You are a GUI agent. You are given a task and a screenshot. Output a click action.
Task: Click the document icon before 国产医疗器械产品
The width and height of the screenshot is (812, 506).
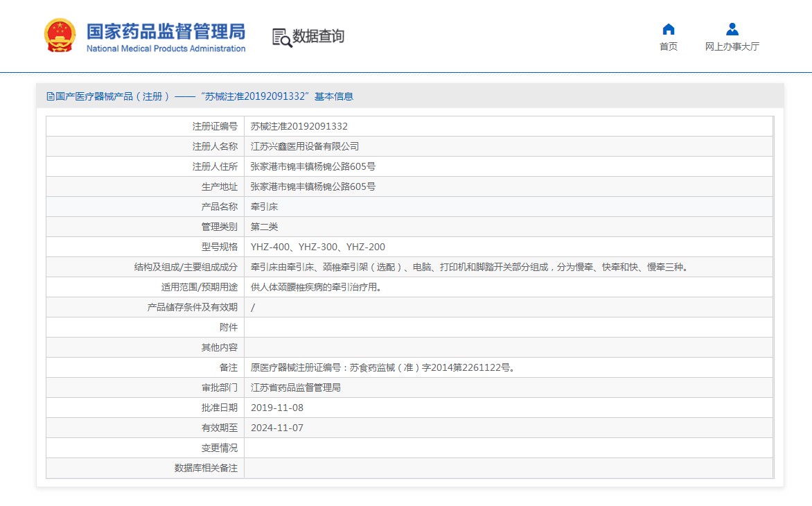(51, 96)
